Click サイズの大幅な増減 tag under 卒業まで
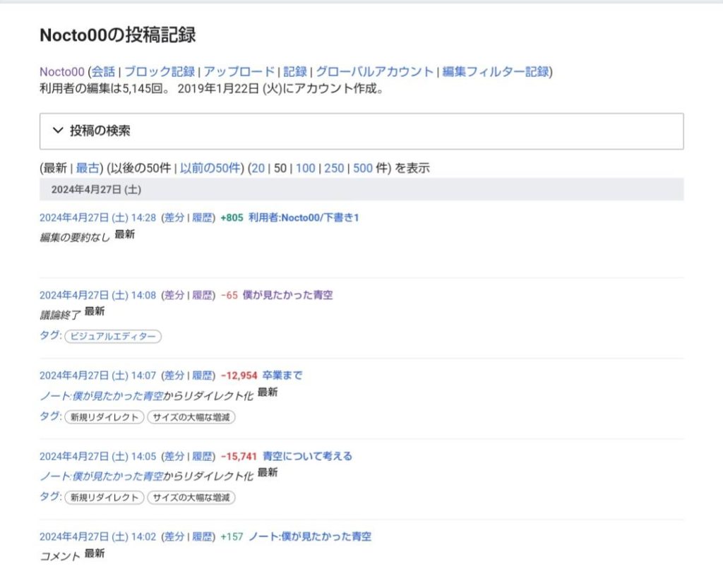The height and width of the screenshot is (588, 723). pyautogui.click(x=191, y=417)
